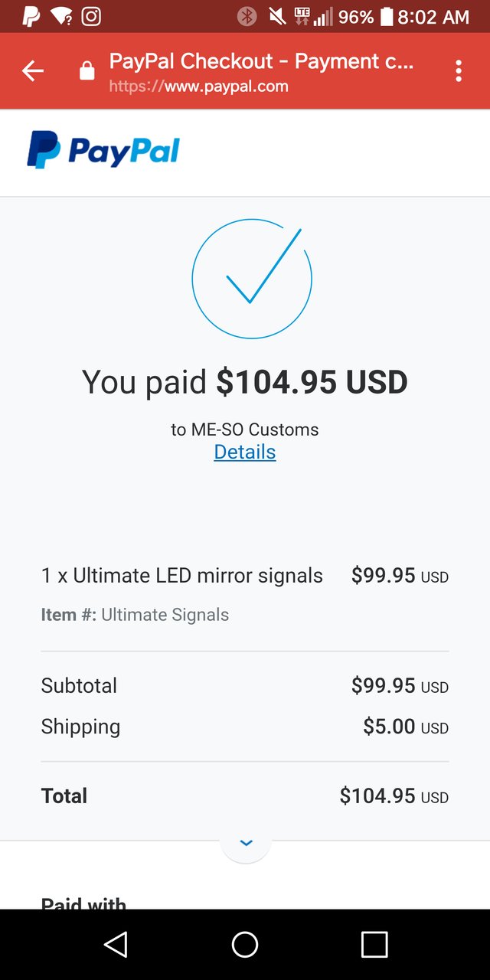
Task: Tap the muted sound status icon
Action: tap(278, 16)
